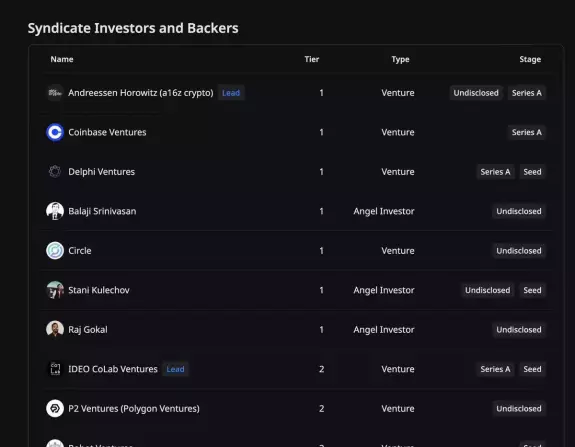Click Angel Investor type for Stani Kulechov

click(384, 290)
